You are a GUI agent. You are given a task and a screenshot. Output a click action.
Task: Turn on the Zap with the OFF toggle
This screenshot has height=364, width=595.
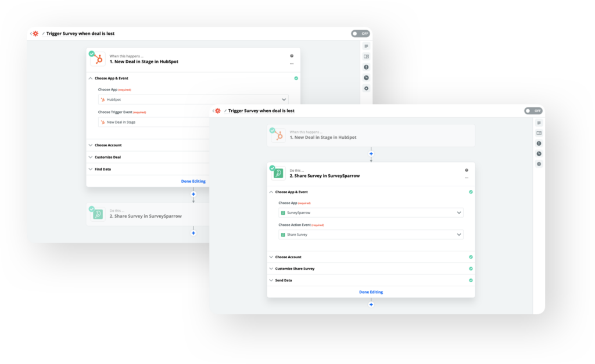click(533, 110)
